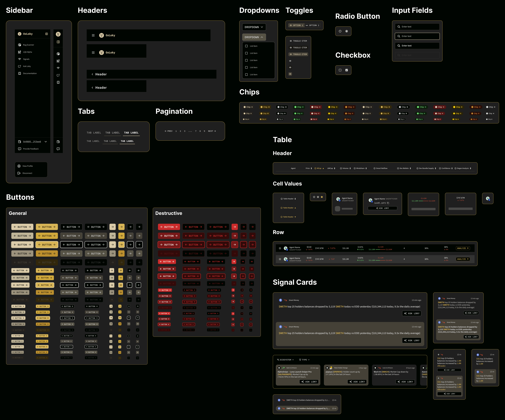The image size is (505, 420).
Task: Select the OPTION 2 toggle segment
Action: point(313,25)
